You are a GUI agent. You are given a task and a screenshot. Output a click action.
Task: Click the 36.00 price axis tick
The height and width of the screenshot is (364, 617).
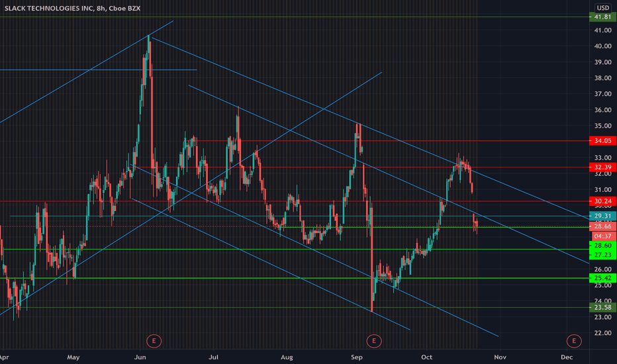[603, 110]
